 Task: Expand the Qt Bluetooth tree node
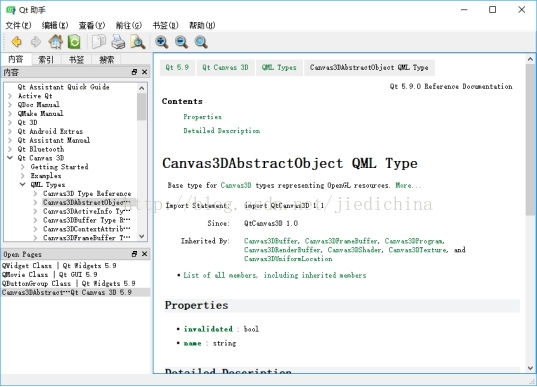[x=10, y=149]
